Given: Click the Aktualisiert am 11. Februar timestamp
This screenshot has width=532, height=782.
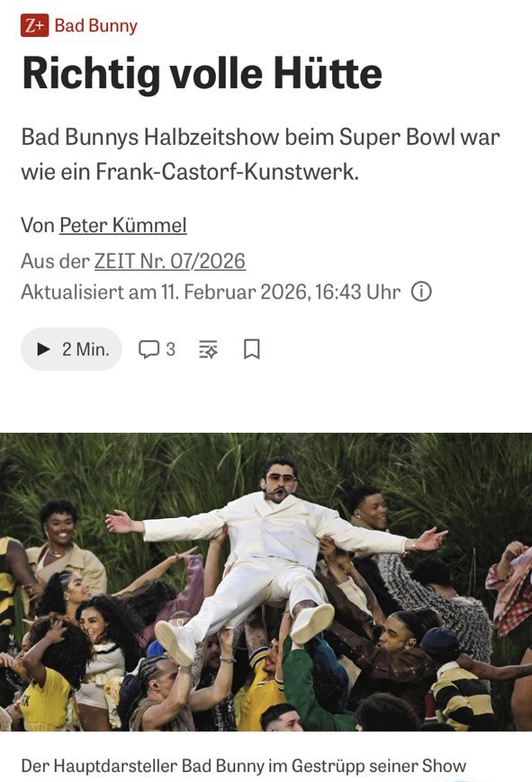Looking at the screenshot, I should tap(210, 292).
